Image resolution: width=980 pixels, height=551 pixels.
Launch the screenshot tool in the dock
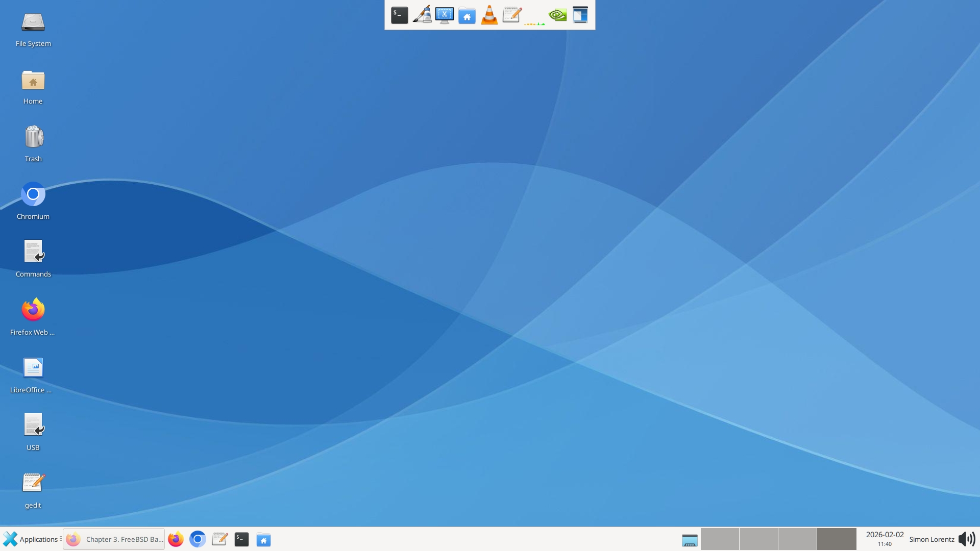coord(445,15)
